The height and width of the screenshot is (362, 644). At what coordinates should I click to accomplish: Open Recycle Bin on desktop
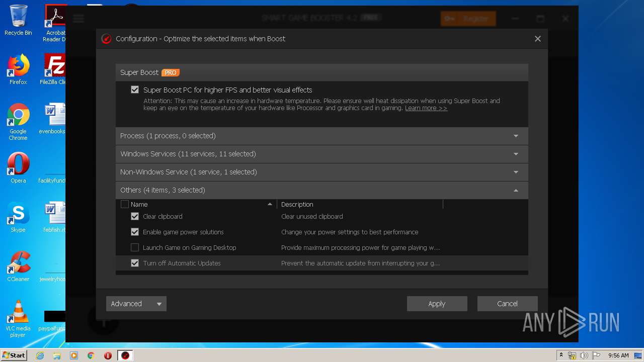[x=18, y=20]
